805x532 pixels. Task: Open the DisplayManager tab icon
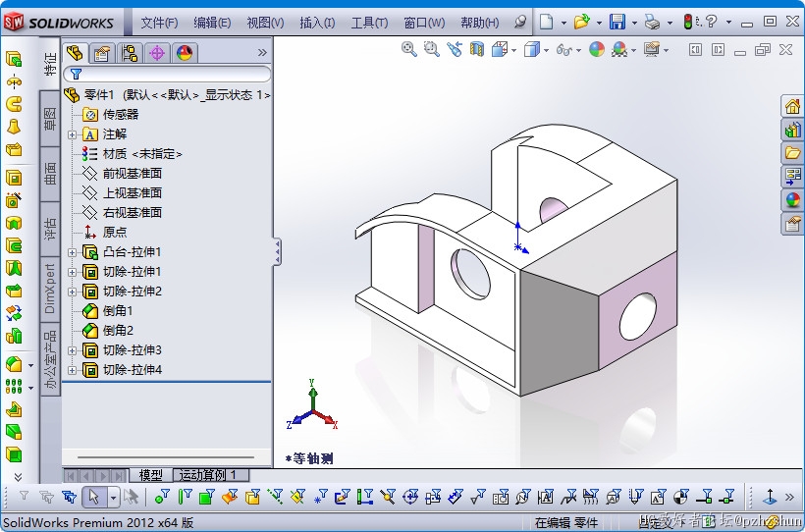[184, 52]
